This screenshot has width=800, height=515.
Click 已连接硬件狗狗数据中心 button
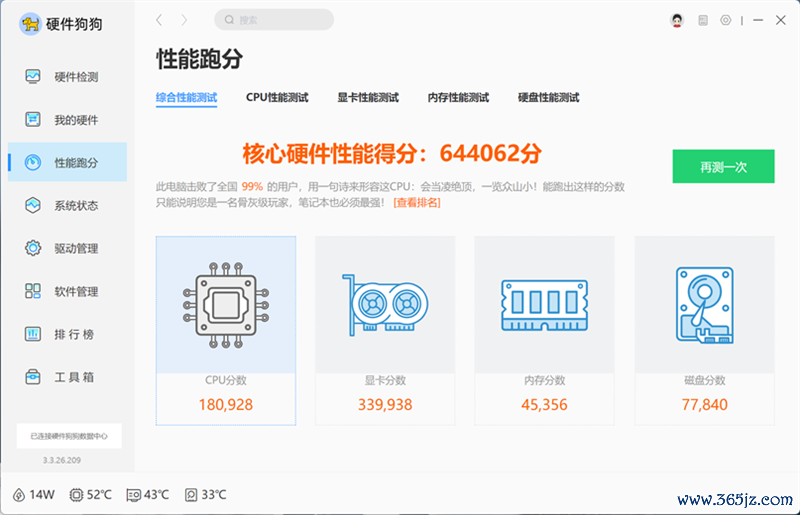(x=69, y=436)
